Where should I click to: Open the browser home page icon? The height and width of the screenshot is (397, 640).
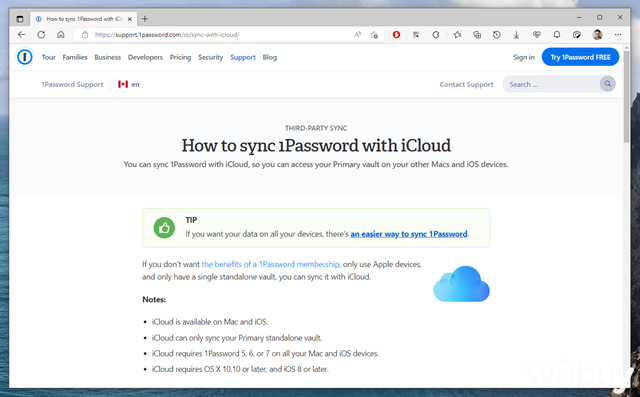(x=61, y=35)
